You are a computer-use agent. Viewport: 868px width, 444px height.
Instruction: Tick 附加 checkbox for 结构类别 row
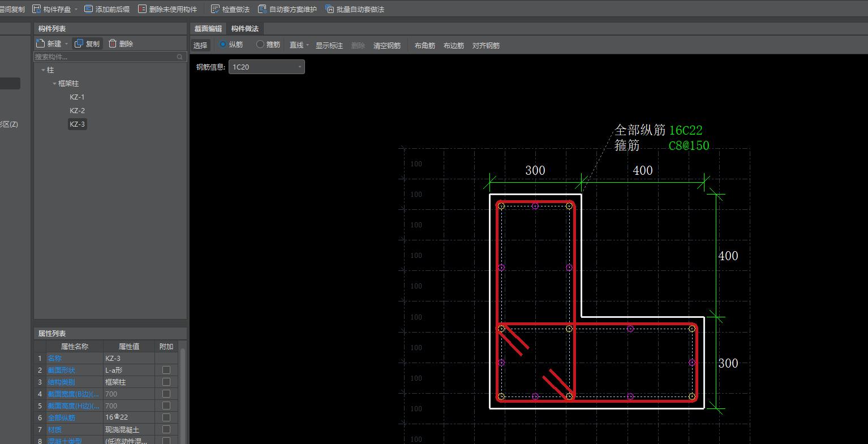pyautogui.click(x=166, y=382)
